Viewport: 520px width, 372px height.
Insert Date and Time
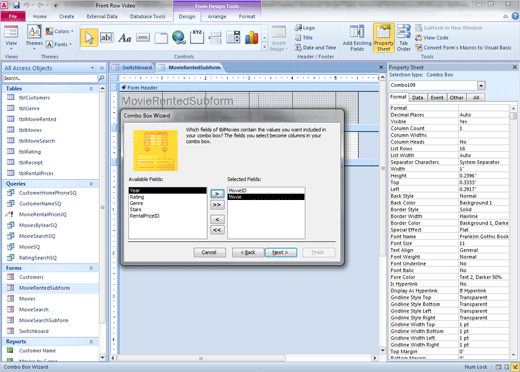[x=315, y=48]
